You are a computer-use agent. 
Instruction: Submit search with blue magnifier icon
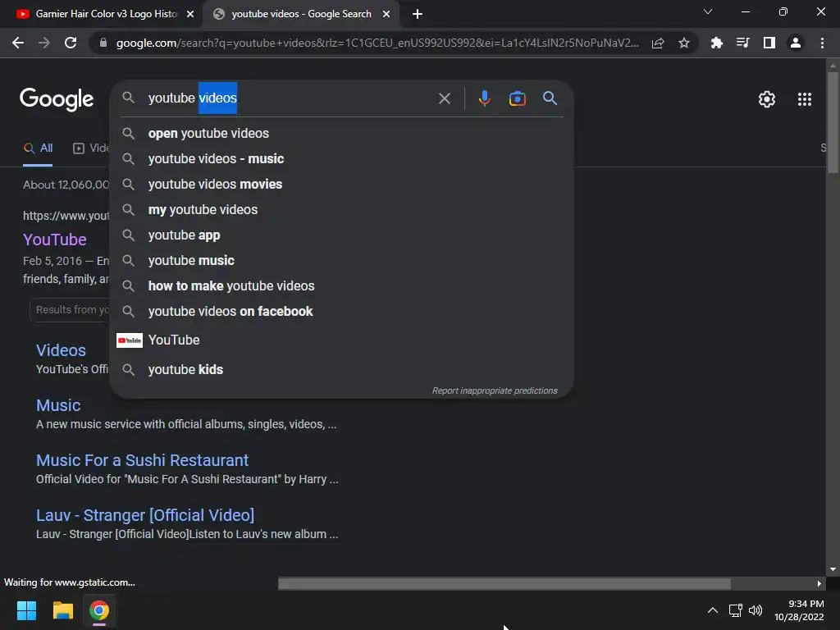(550, 98)
